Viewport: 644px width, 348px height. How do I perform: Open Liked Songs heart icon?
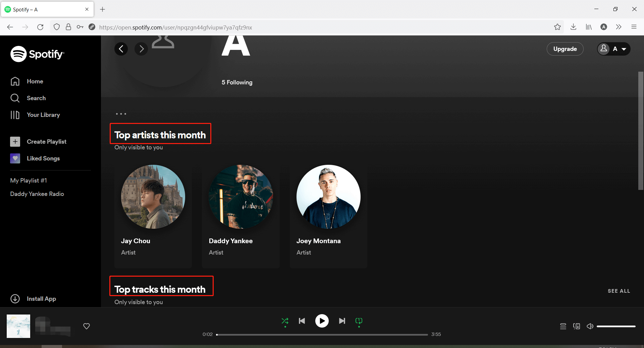pyautogui.click(x=15, y=158)
